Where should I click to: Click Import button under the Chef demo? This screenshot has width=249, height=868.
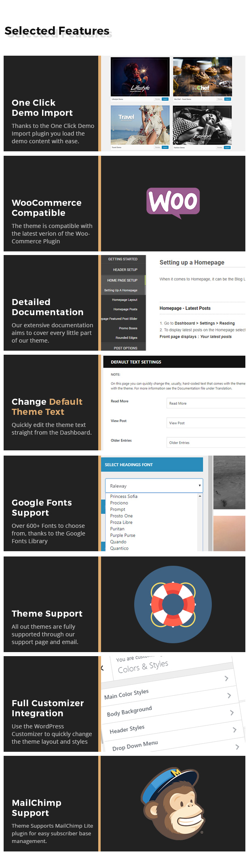(228, 99)
